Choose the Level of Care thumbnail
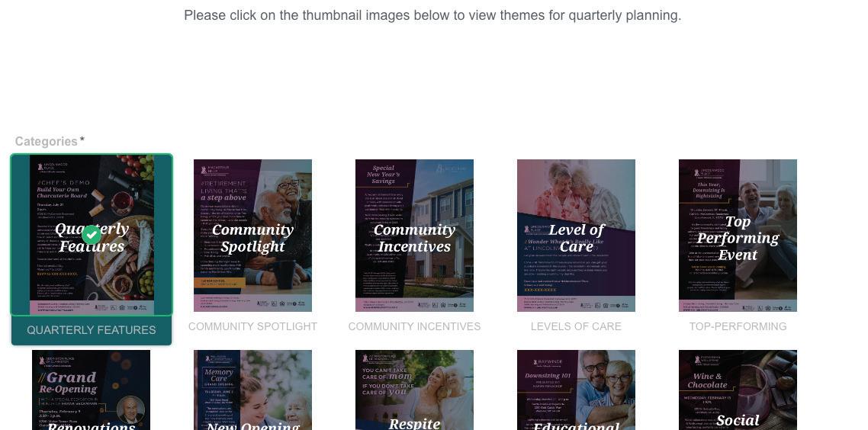Image resolution: width=868 pixels, height=430 pixels. (x=576, y=235)
